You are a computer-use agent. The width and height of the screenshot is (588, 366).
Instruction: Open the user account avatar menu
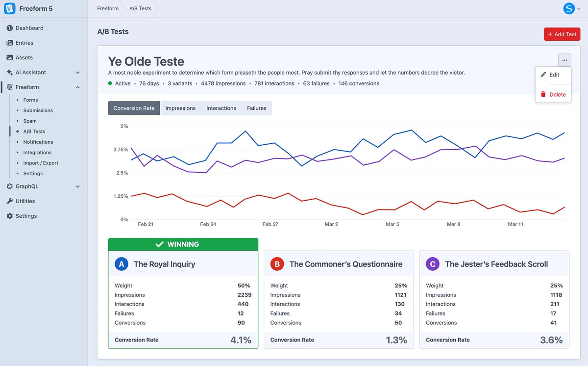[569, 8]
